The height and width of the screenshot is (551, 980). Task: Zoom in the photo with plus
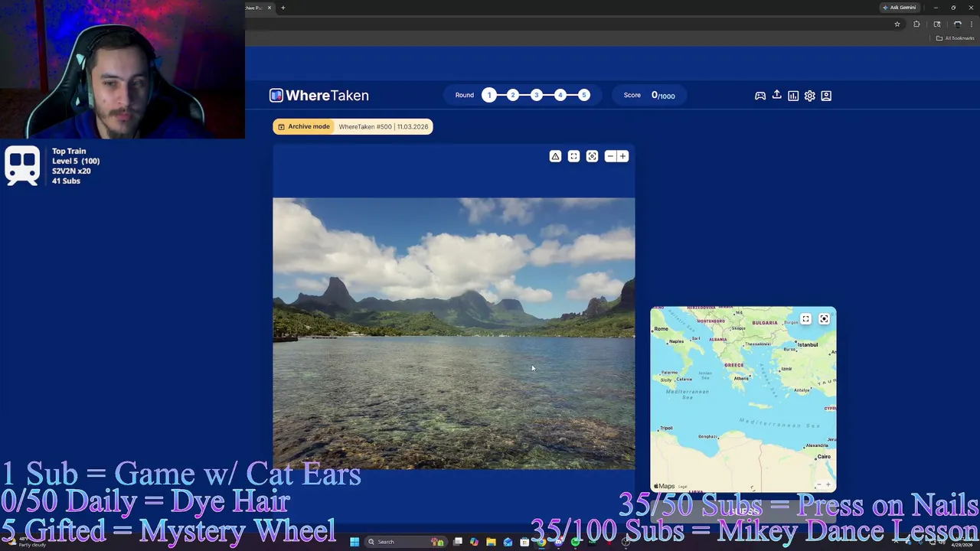(622, 156)
